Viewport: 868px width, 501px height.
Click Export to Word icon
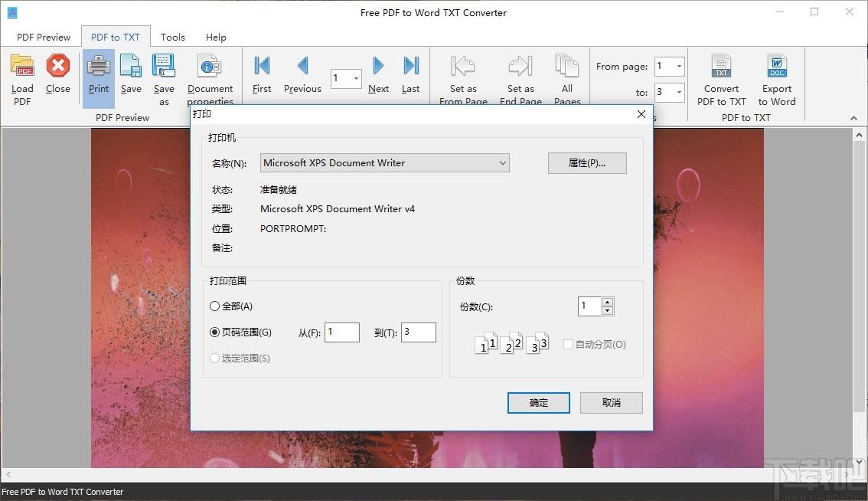click(777, 66)
